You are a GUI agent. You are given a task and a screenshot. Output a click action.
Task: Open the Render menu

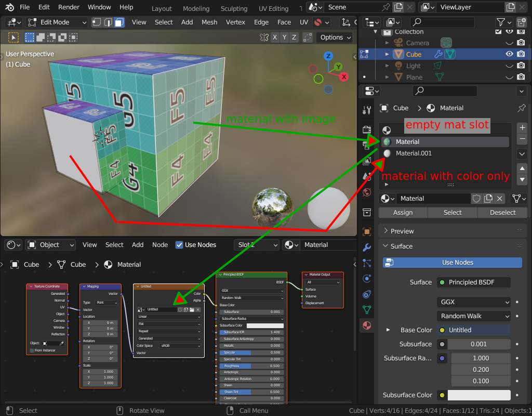coord(69,7)
